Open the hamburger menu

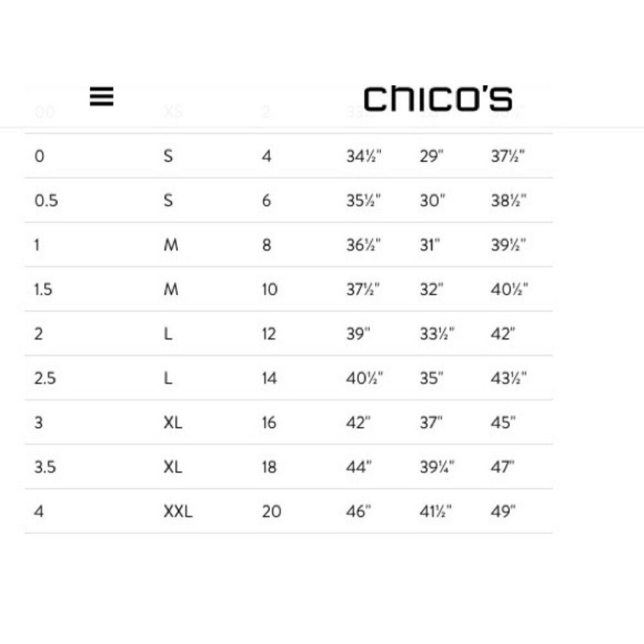pyautogui.click(x=102, y=97)
